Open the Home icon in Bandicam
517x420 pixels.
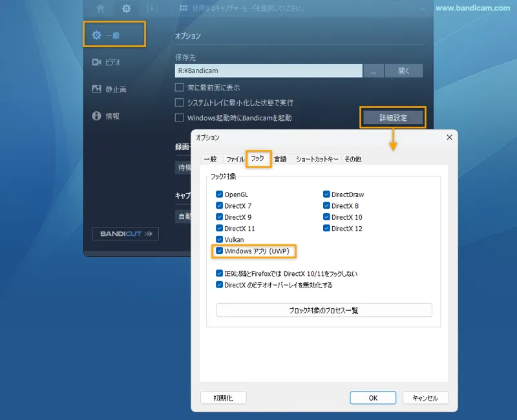pyautogui.click(x=101, y=8)
